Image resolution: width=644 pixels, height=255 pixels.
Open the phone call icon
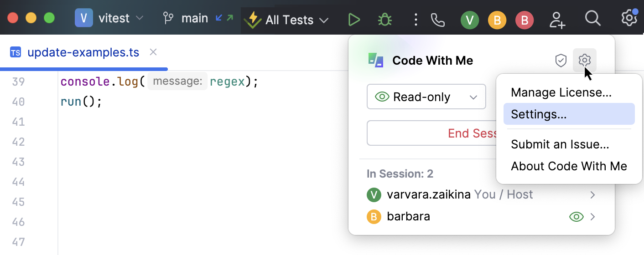click(x=437, y=20)
